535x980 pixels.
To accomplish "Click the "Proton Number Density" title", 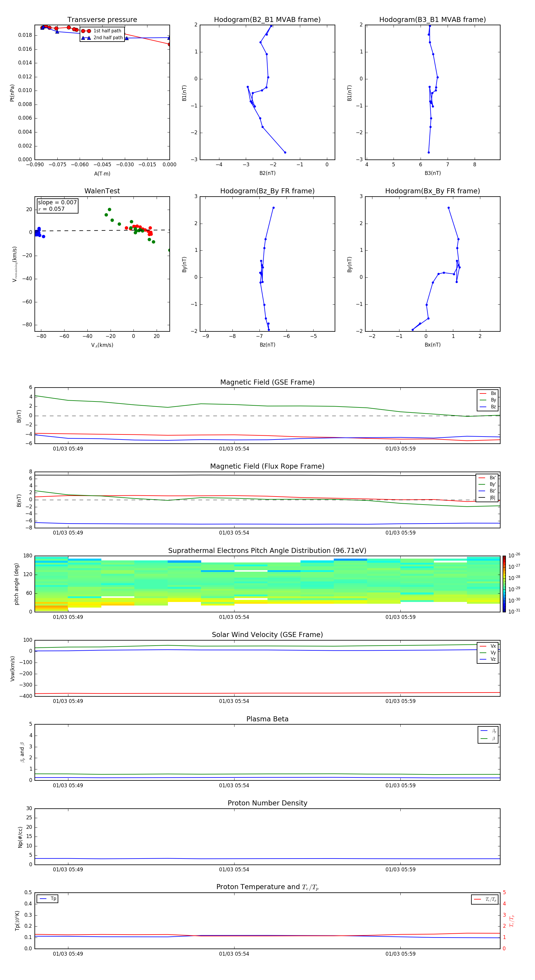I will pos(267,803).
